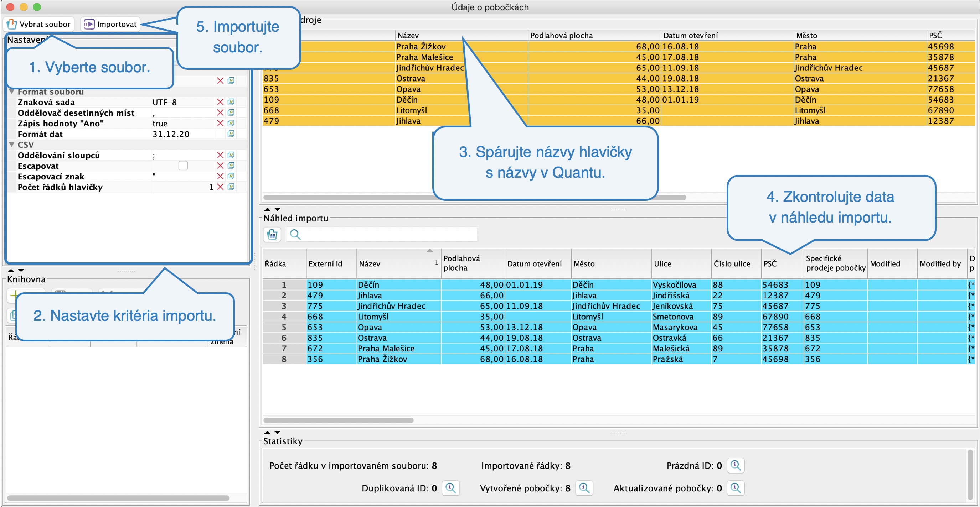Click the Oddělování sloupců semicolon value
Viewport: 980px width, 507px height.
pyautogui.click(x=182, y=156)
